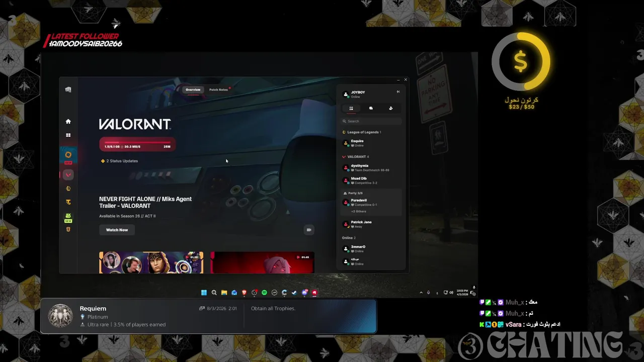
Task: Open the Brave browser taskbar icon
Action: click(x=244, y=293)
